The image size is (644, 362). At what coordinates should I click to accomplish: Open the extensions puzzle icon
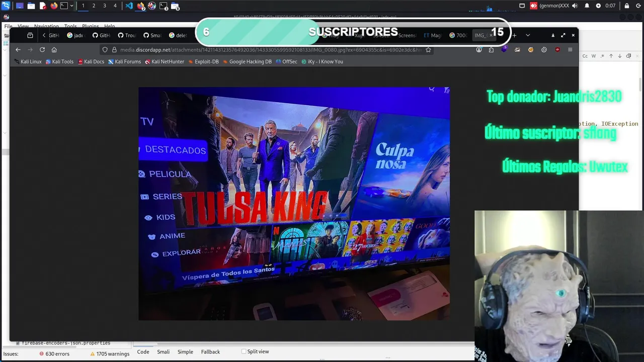(491, 50)
